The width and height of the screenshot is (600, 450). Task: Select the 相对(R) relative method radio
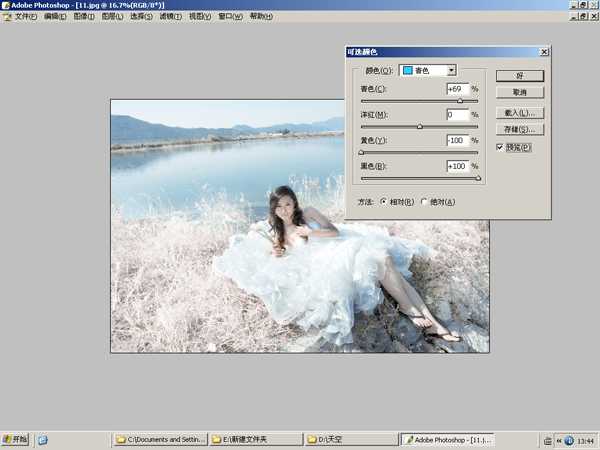point(383,202)
